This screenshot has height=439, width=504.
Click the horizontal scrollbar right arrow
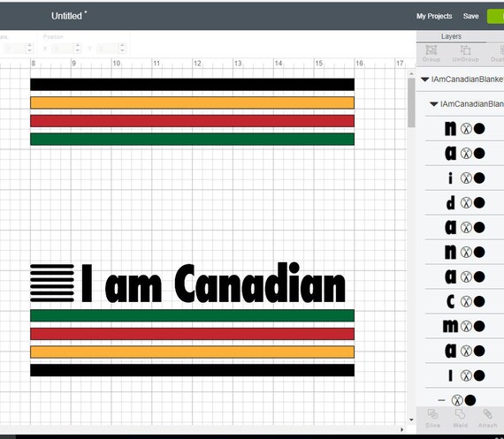401,429
